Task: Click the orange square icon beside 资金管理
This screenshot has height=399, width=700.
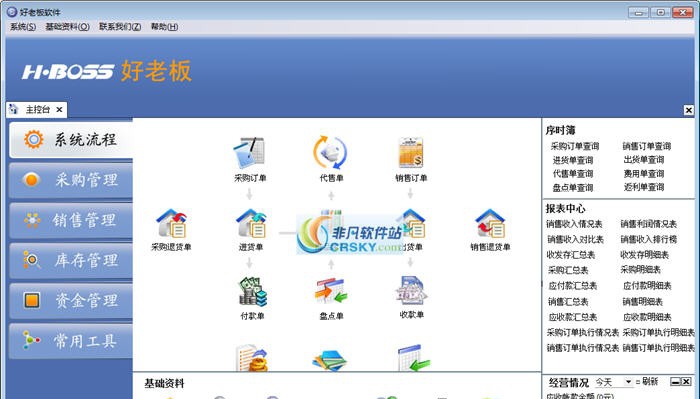Action: (x=32, y=300)
